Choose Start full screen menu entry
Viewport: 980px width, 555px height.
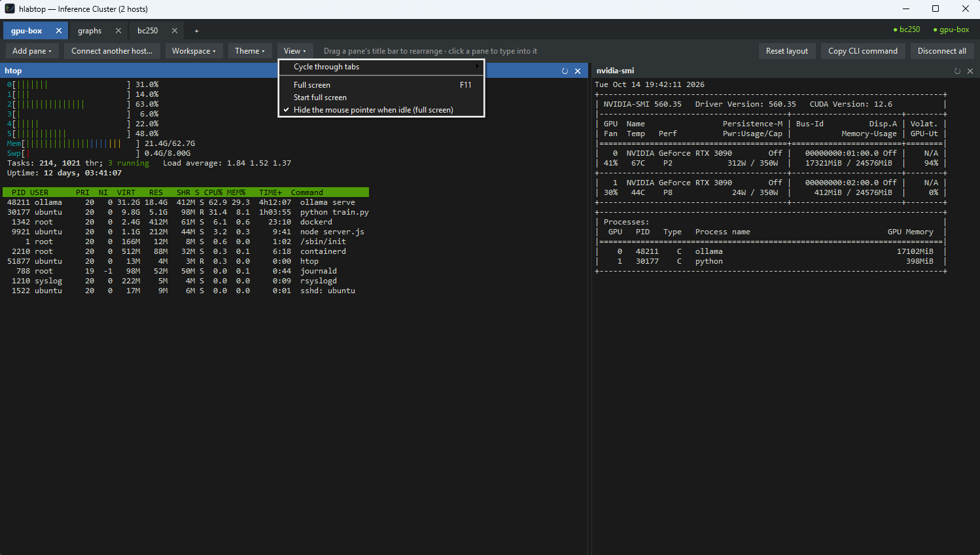pos(381,98)
